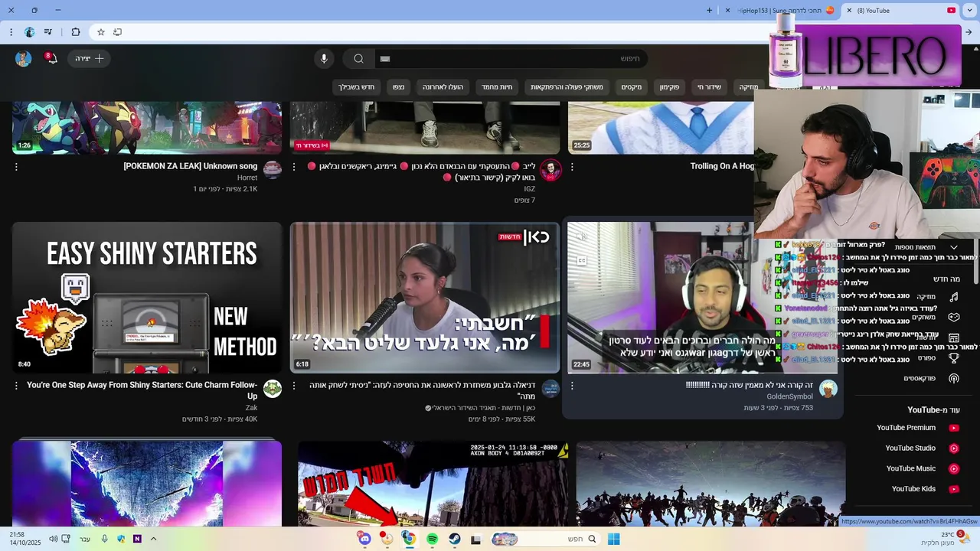Open the כאן חדשות interview thumbnail

(425, 298)
